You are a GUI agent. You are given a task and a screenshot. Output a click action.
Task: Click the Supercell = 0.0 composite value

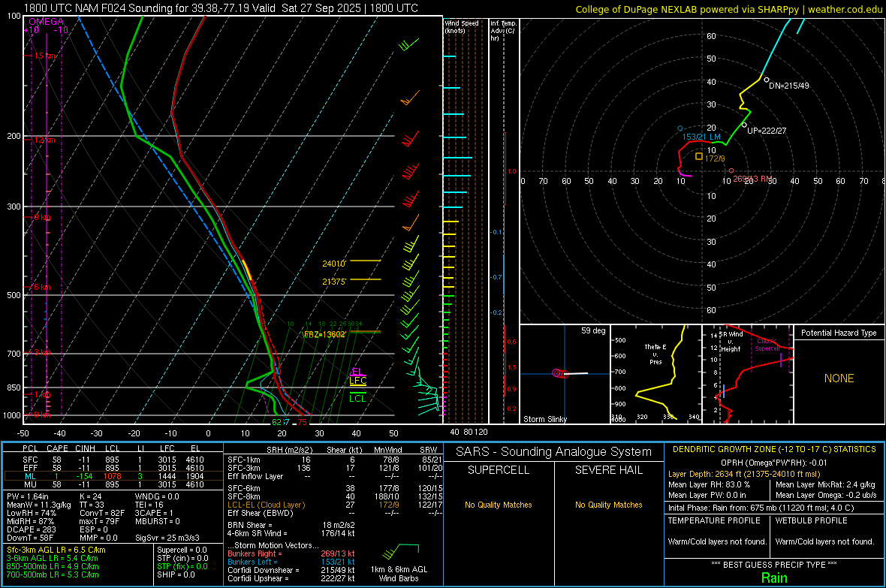click(182, 550)
